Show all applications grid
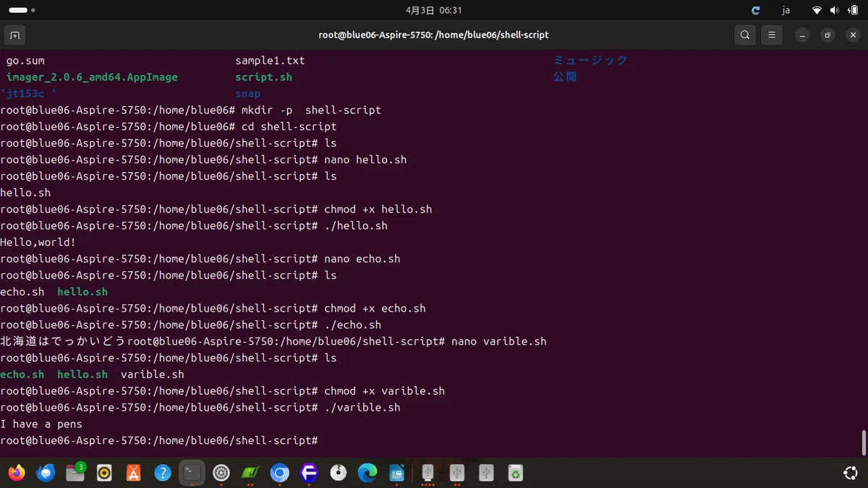The image size is (868, 488). tap(851, 473)
